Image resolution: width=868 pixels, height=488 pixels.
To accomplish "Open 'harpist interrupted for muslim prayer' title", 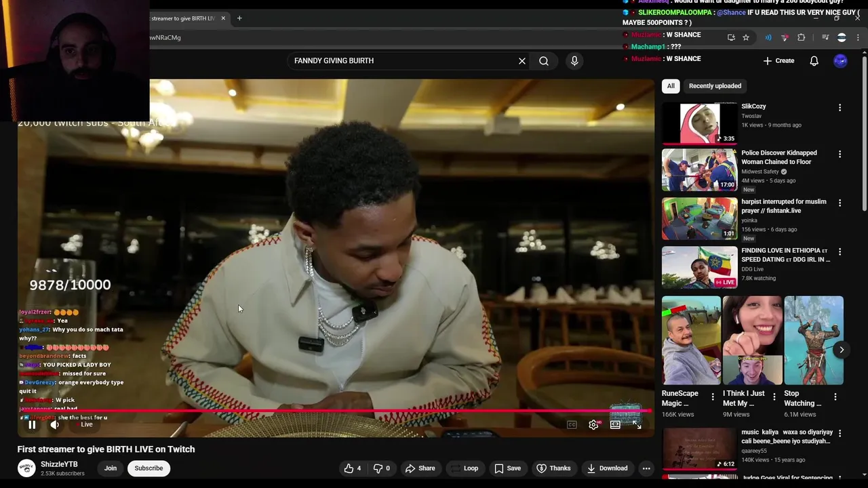I will click(783, 206).
